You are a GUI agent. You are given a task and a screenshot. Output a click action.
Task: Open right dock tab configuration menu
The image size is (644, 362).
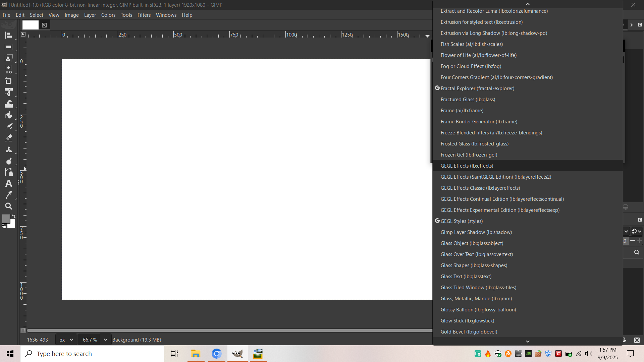coord(640,25)
